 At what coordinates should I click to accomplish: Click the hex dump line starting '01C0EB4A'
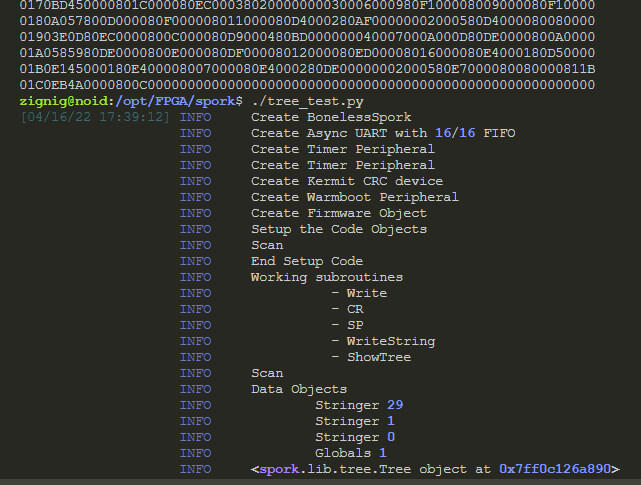click(307, 85)
